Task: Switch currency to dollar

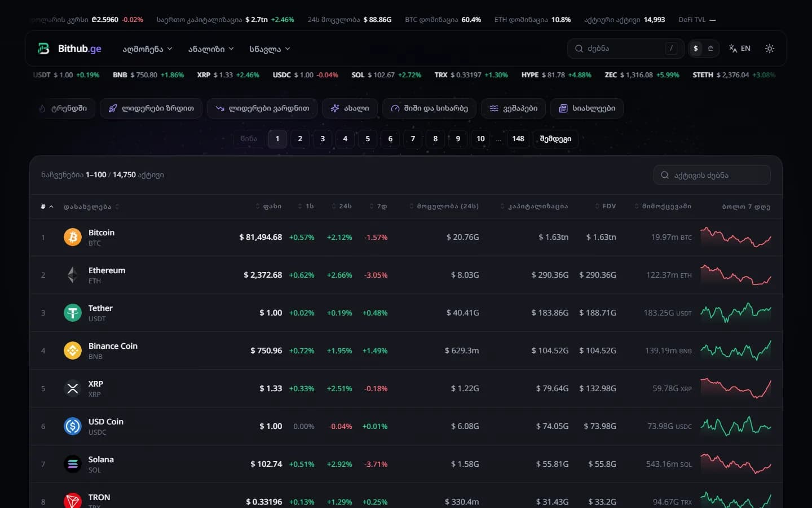Action: tap(696, 49)
